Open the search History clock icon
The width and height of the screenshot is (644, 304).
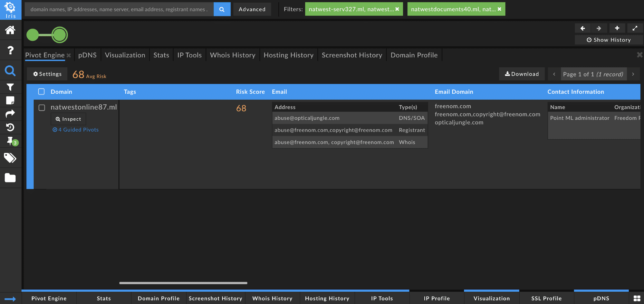[10, 127]
